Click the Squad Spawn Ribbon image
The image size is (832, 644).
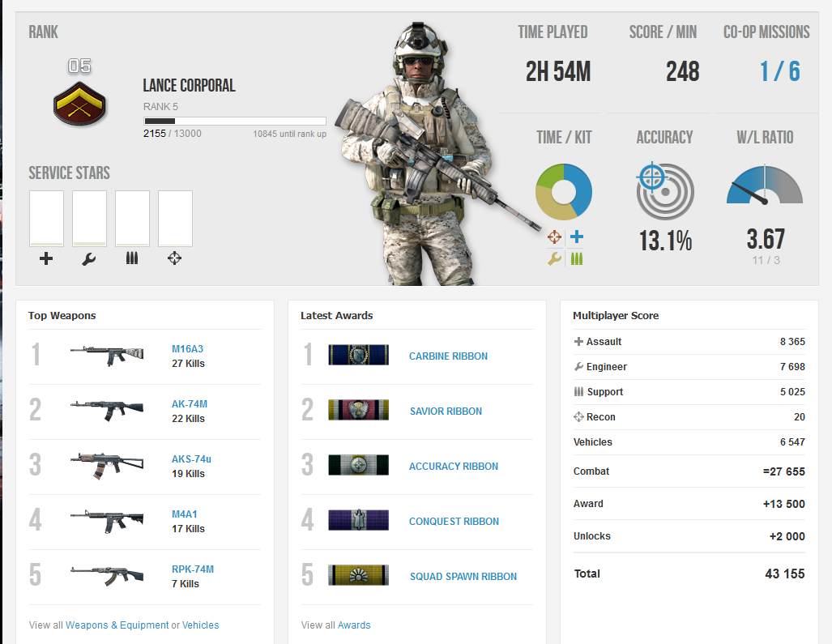click(x=359, y=575)
